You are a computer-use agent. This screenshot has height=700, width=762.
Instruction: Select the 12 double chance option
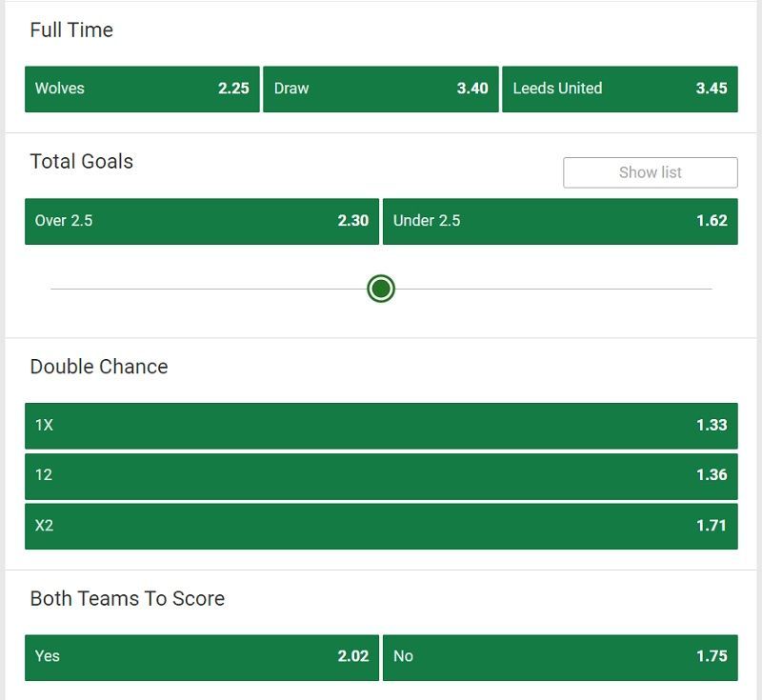tap(381, 476)
